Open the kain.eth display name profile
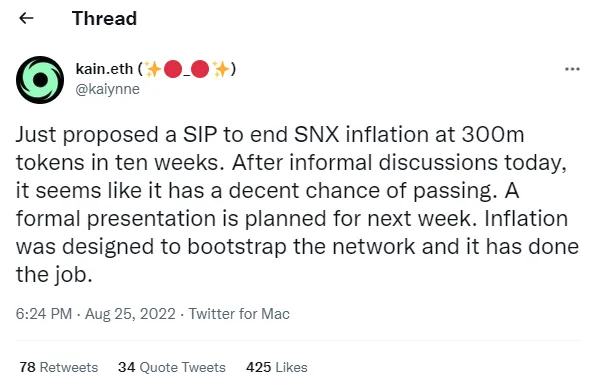Image resolution: width=596 pixels, height=374 pixels. click(104, 69)
